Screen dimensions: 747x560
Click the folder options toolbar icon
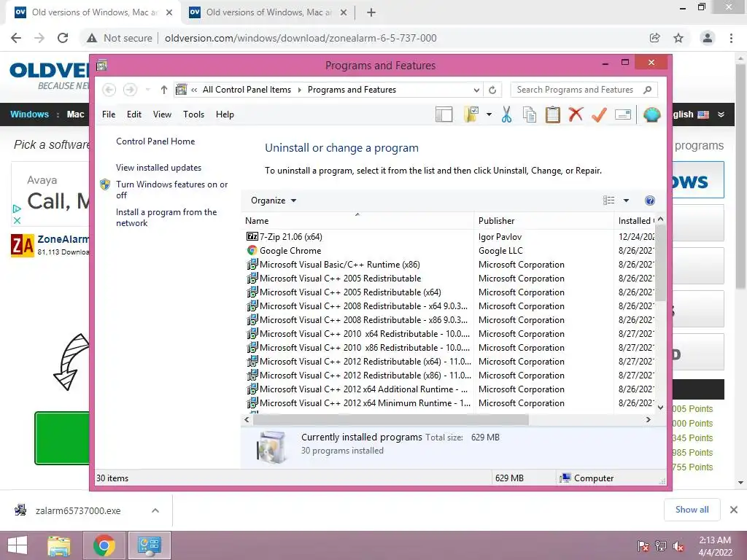(x=471, y=114)
